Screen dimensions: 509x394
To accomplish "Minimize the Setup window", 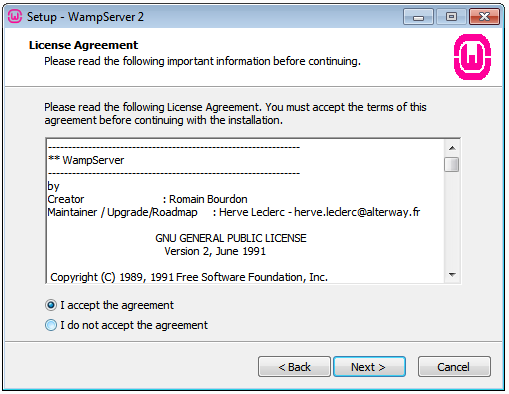I will tap(418, 17).
